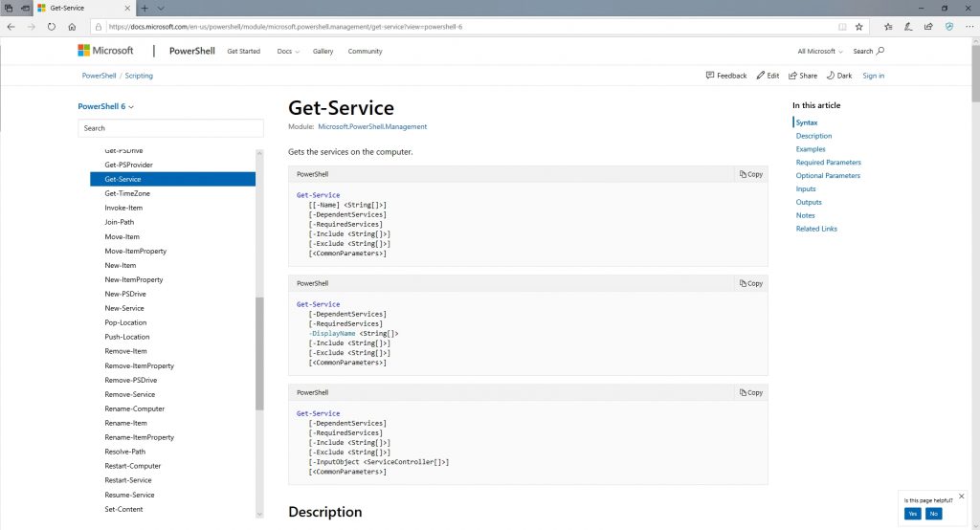Jump to Description in article outline
This screenshot has height=530, width=980.
tap(813, 136)
